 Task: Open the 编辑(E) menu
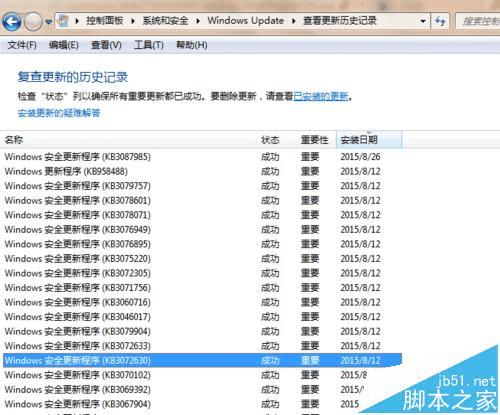[64, 45]
